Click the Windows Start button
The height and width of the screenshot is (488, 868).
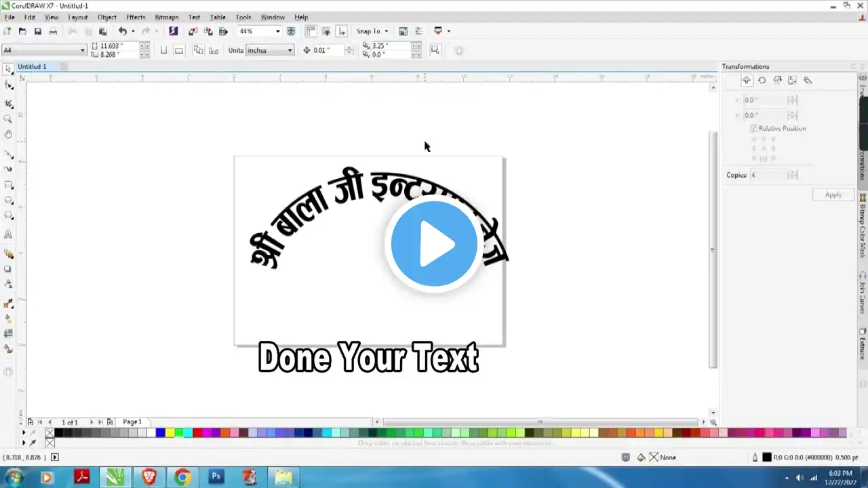pos(14,477)
